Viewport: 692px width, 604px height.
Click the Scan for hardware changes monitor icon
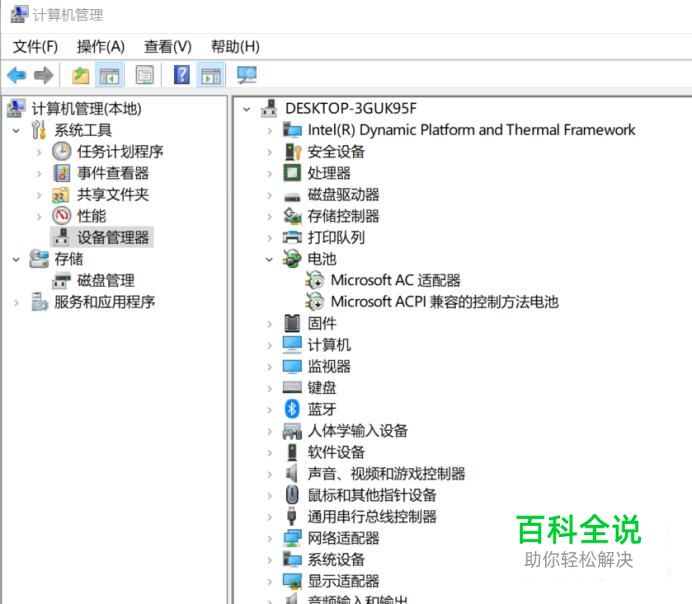(246, 75)
